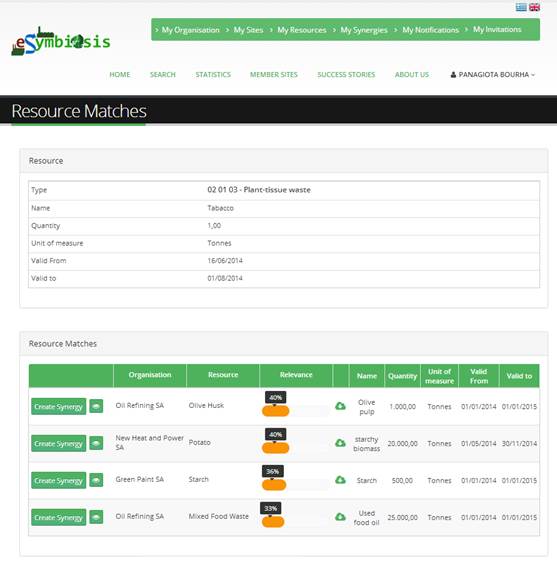Open the Search page

(163, 74)
